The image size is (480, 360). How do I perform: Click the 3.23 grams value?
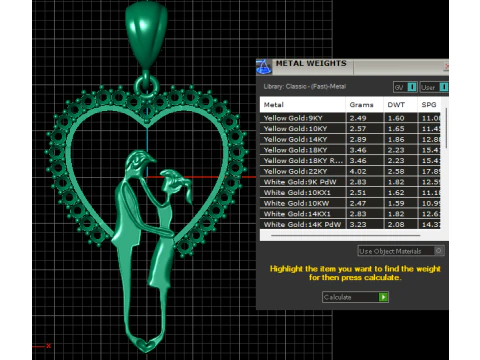[358, 224]
